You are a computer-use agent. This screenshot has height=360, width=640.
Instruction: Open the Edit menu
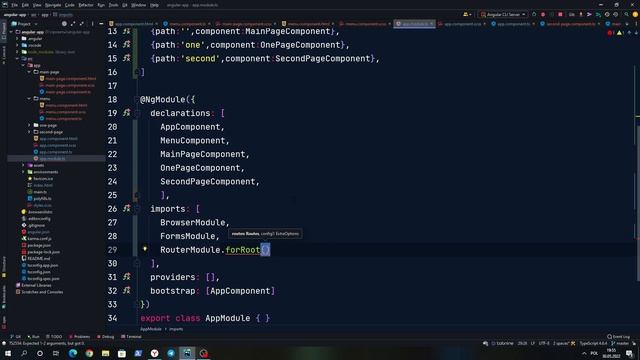coord(25,5)
